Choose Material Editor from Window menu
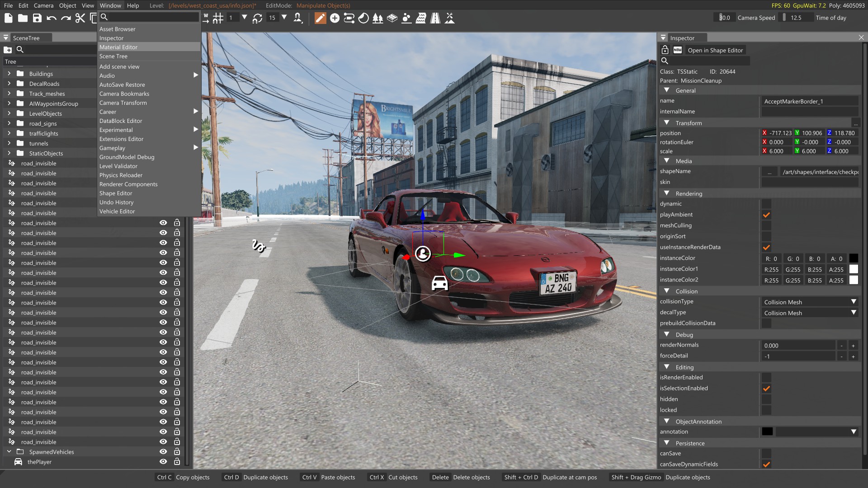 tap(118, 47)
